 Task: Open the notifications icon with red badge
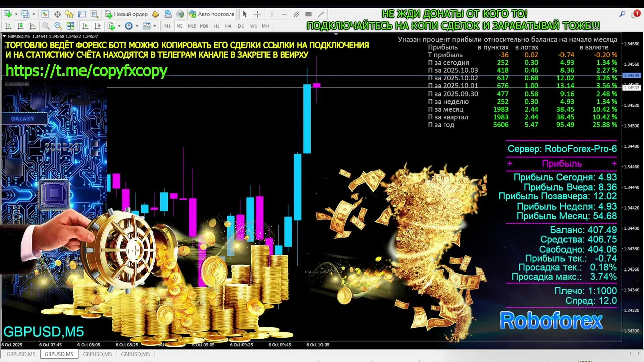click(x=636, y=14)
